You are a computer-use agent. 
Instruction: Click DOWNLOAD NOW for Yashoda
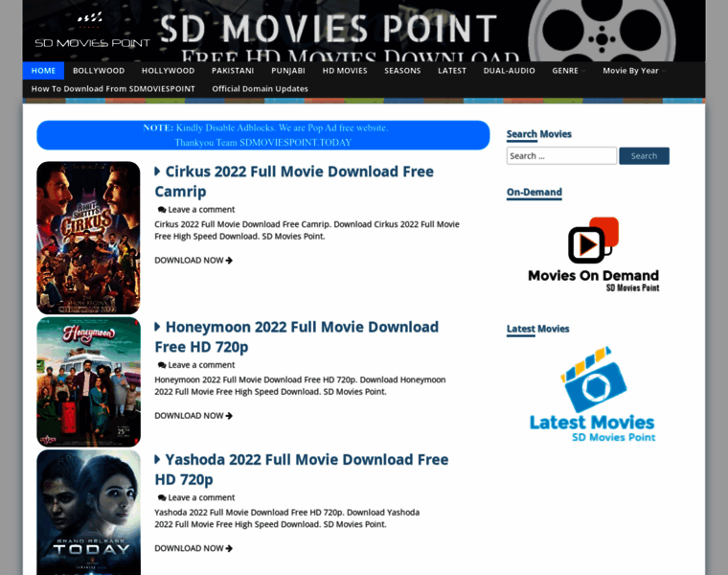[189, 548]
